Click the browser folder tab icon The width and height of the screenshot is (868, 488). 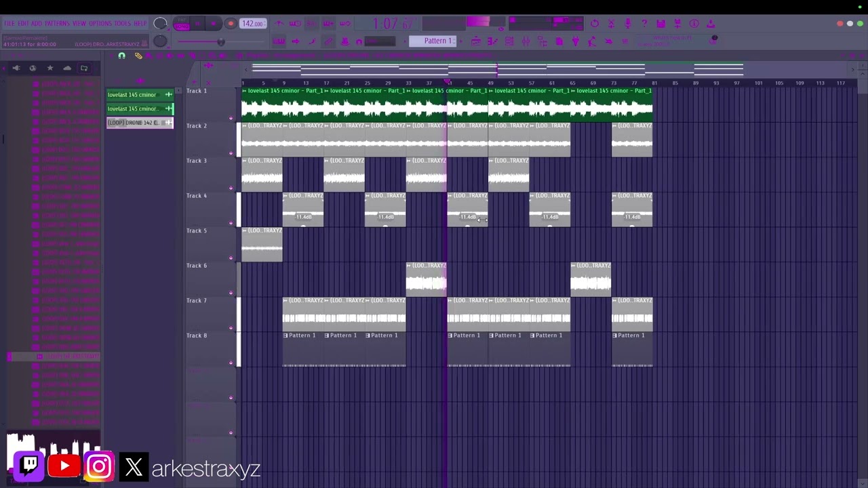(x=84, y=68)
